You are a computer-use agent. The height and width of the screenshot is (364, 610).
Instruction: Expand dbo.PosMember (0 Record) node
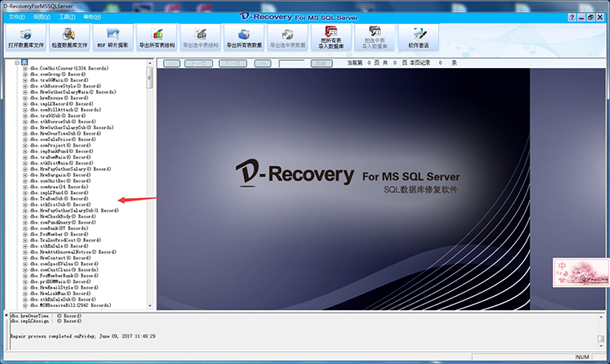pyautogui.click(x=25, y=234)
